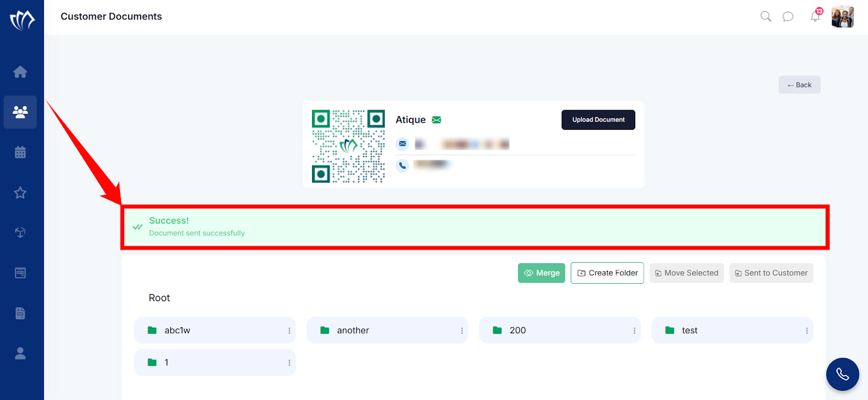Click the green envelope icon beside Atique
868x400 pixels.
coord(436,120)
